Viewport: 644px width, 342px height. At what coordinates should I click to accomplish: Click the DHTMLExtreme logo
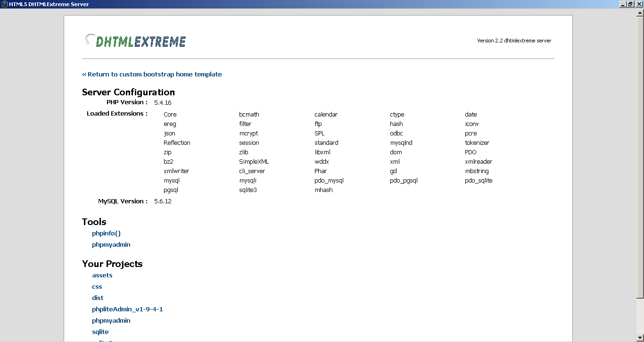coord(135,41)
